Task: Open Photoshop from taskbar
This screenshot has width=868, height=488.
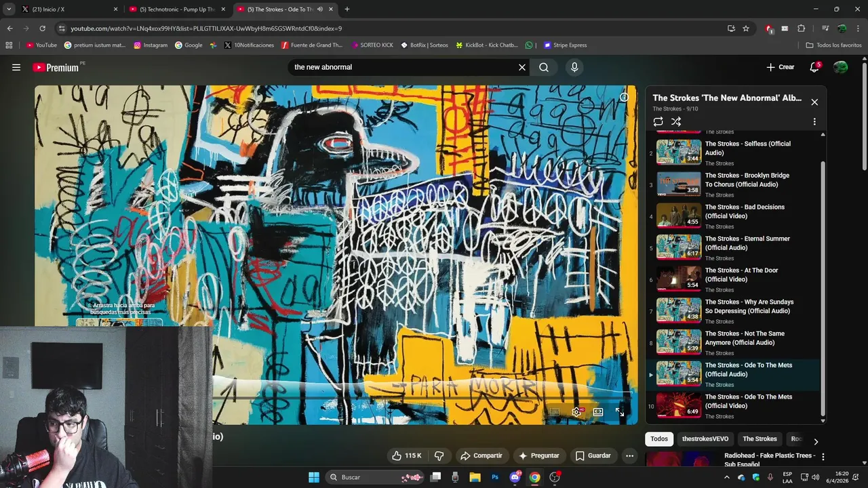Action: (x=495, y=477)
